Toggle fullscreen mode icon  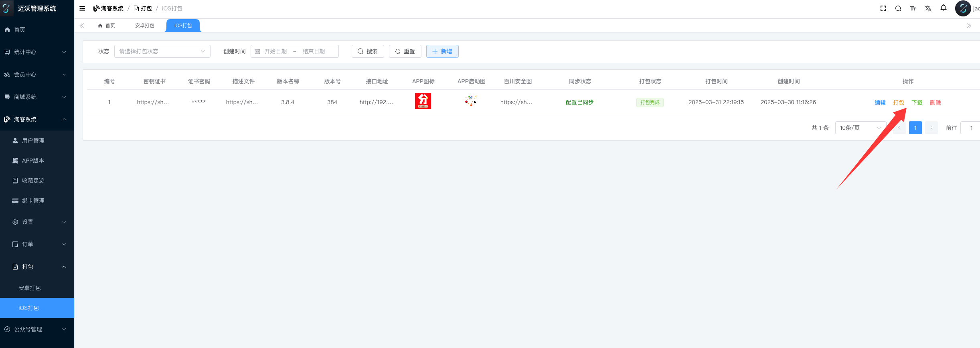pos(883,8)
